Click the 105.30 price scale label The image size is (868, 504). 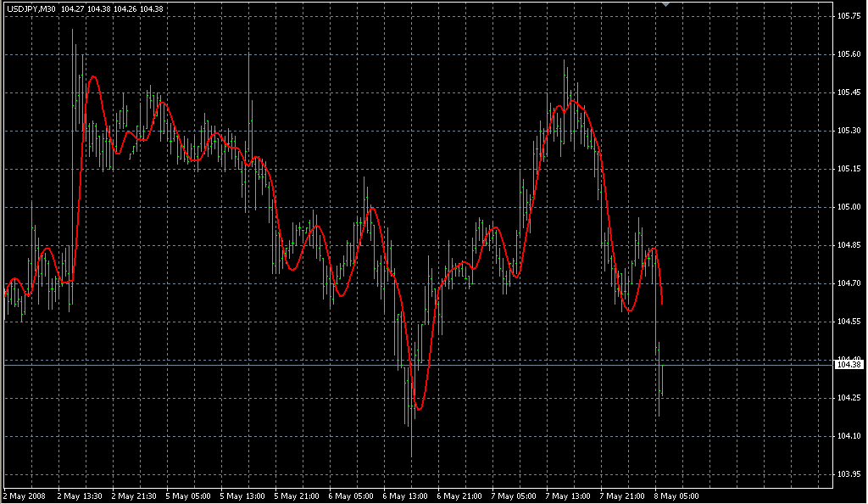coord(848,131)
